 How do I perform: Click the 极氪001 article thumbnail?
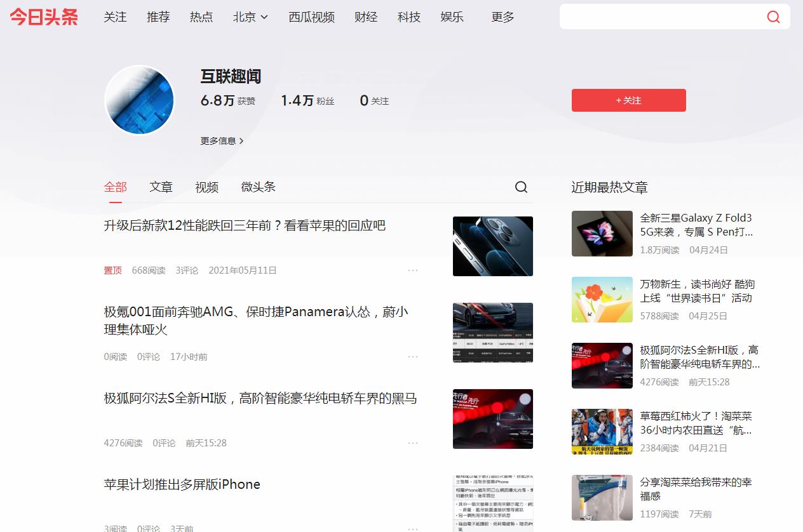pyautogui.click(x=493, y=333)
